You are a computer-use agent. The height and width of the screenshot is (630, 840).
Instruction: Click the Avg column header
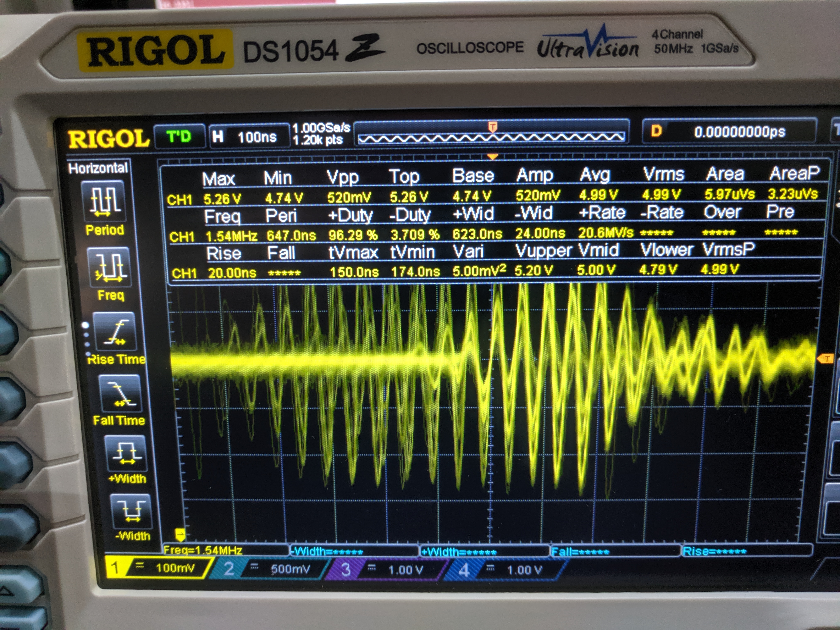pos(595,175)
